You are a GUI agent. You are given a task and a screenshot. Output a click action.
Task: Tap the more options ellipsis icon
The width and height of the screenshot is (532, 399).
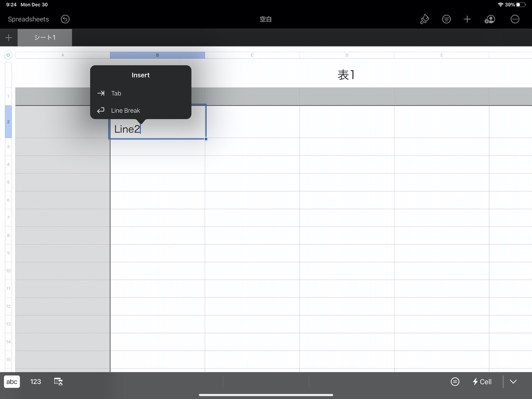(515, 19)
